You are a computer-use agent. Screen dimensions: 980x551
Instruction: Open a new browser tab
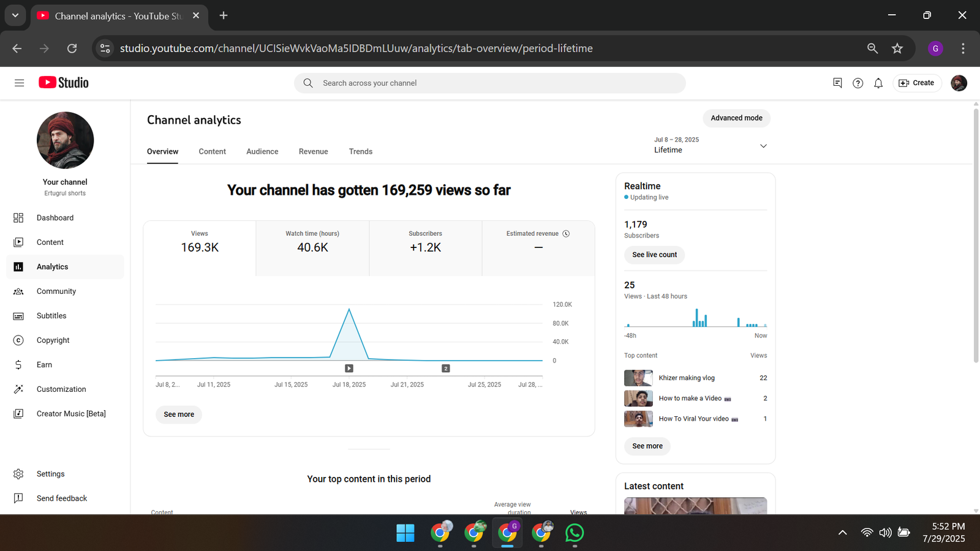pos(224,15)
